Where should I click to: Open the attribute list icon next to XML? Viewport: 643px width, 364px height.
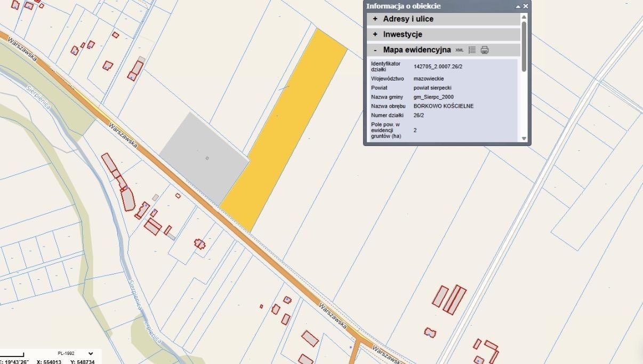click(472, 50)
